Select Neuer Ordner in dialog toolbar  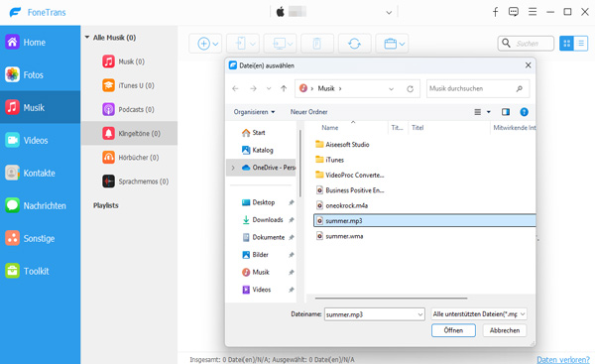coord(308,112)
